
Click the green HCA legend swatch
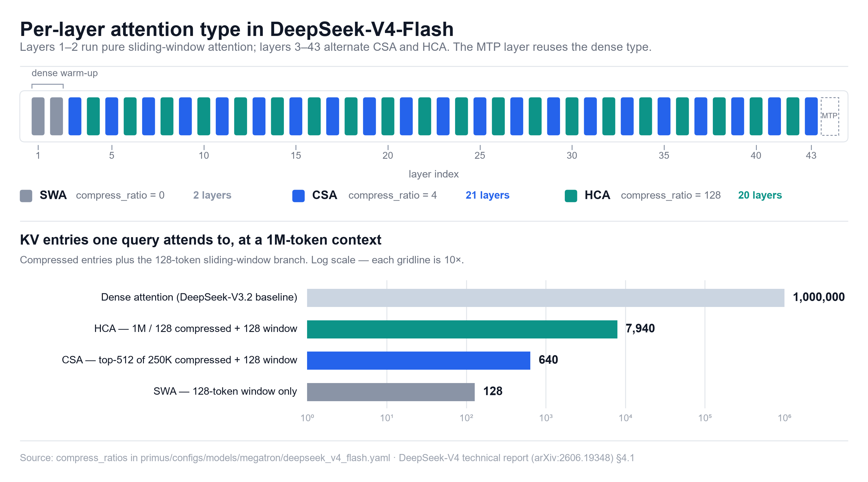(x=571, y=196)
